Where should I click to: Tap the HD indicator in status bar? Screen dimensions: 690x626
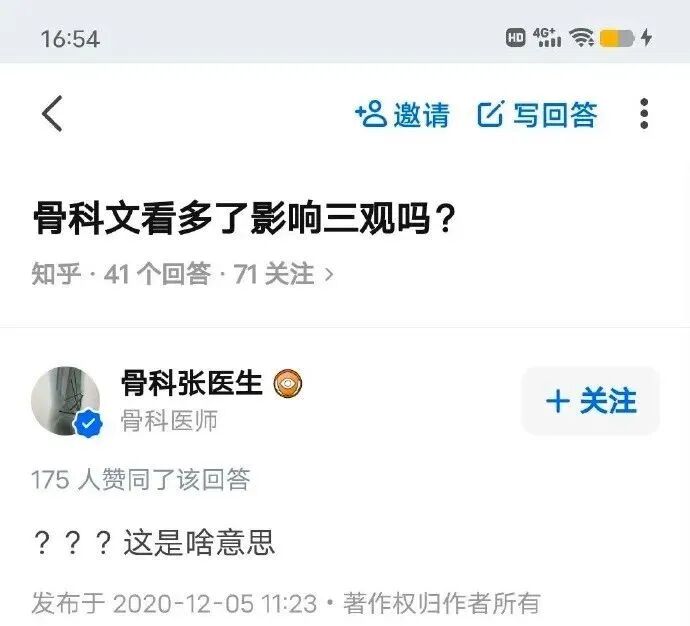tap(515, 37)
